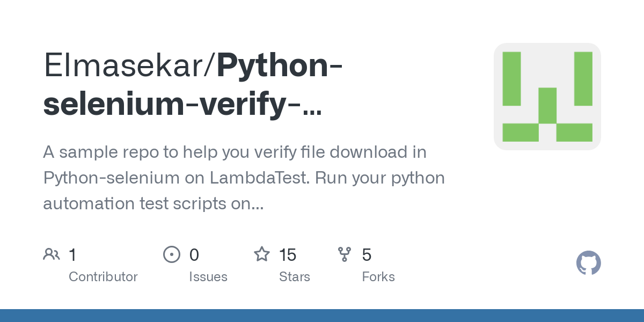Viewport: 644px width, 322px height.
Task: Click the contributor count number 1
Action: (x=72, y=255)
